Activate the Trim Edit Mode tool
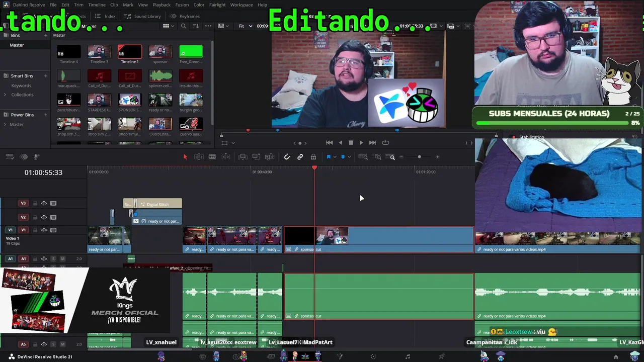Image resolution: width=644 pixels, height=362 pixels. coord(199,157)
